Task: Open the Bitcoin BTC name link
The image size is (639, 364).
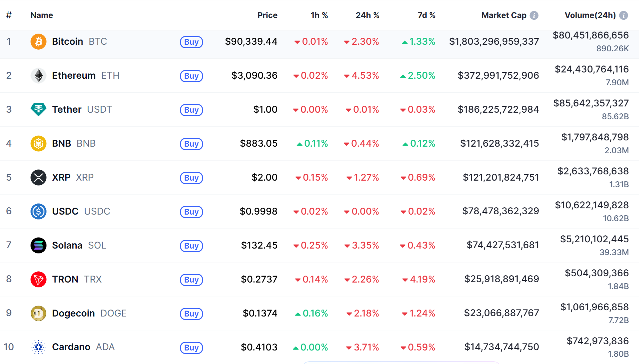Action: tap(79, 42)
